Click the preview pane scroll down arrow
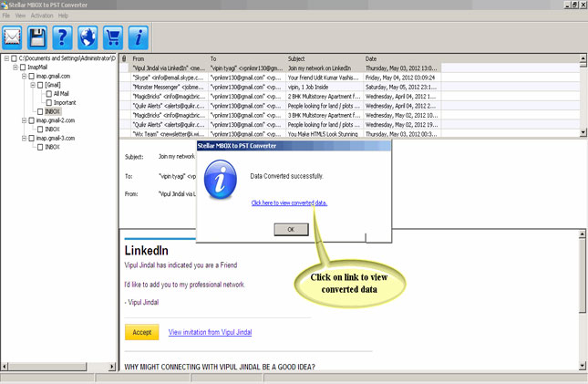This screenshot has width=588, height=384. 582,365
